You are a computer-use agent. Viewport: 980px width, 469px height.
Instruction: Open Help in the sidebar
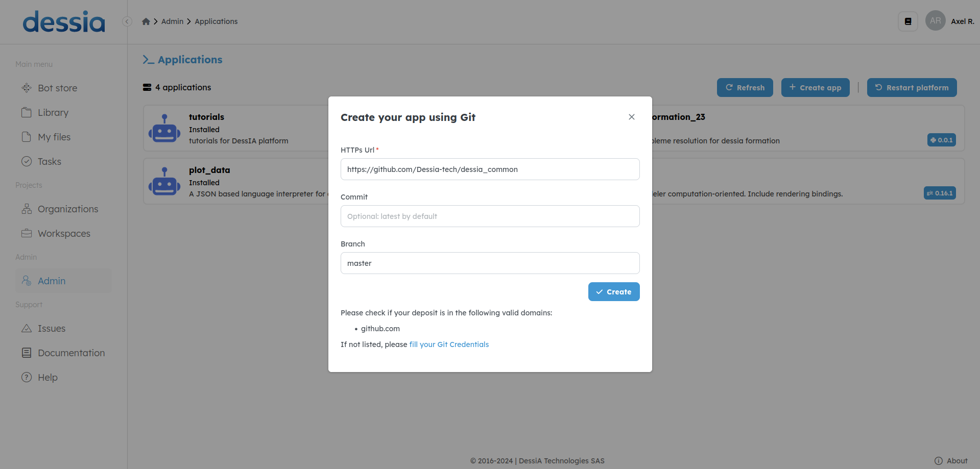[63, 378]
